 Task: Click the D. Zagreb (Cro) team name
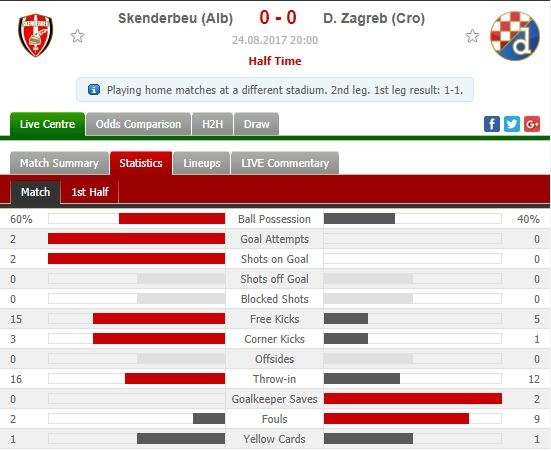point(374,18)
